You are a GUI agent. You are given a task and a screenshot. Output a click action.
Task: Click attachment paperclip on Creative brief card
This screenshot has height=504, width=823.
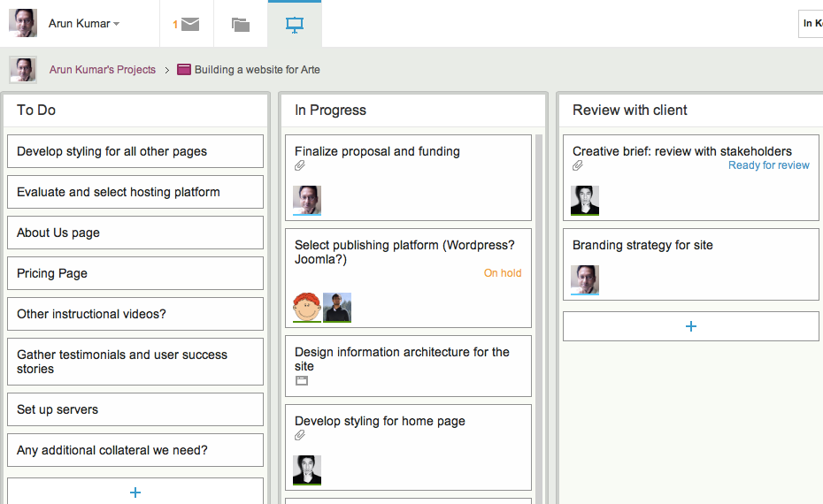(577, 165)
